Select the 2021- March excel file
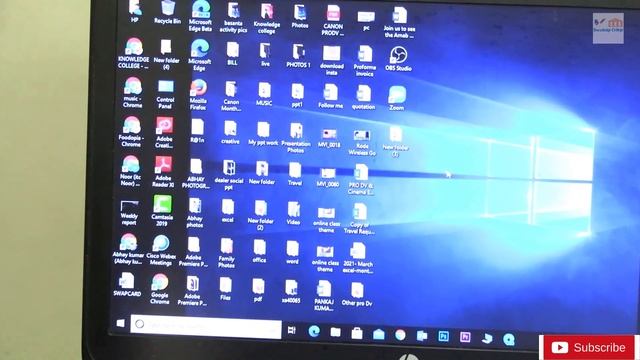The width and height of the screenshot is (640, 360). [358, 258]
